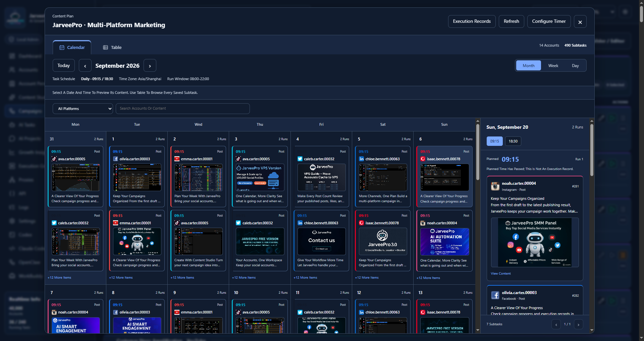Expand +12 More Items on Tuesday 1
Image resolution: width=644 pixels, height=341 pixels.
(121, 278)
